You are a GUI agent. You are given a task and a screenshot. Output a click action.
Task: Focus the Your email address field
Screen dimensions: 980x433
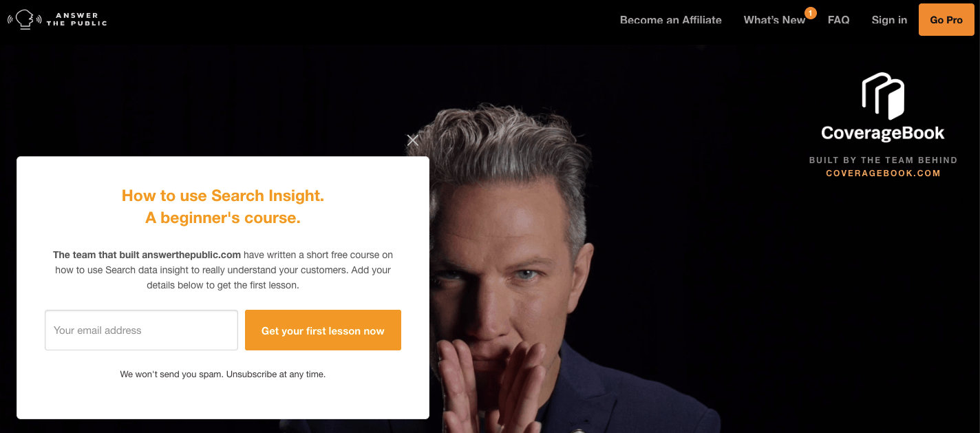(x=141, y=330)
